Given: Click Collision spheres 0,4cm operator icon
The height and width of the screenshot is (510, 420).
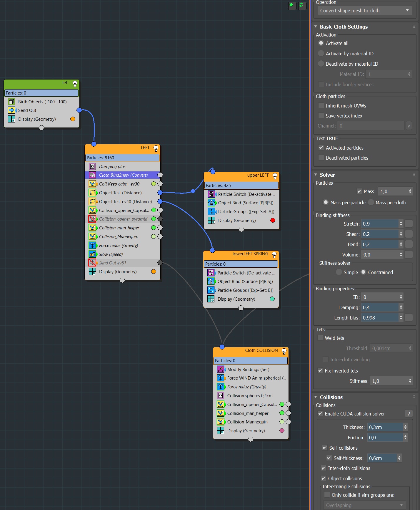Looking at the screenshot, I should point(221,396).
